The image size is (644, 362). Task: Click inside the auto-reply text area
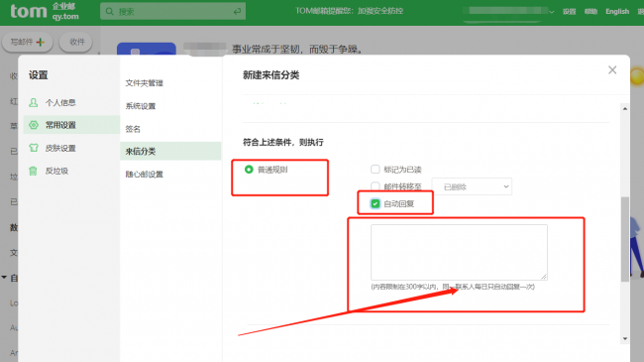[x=459, y=252]
